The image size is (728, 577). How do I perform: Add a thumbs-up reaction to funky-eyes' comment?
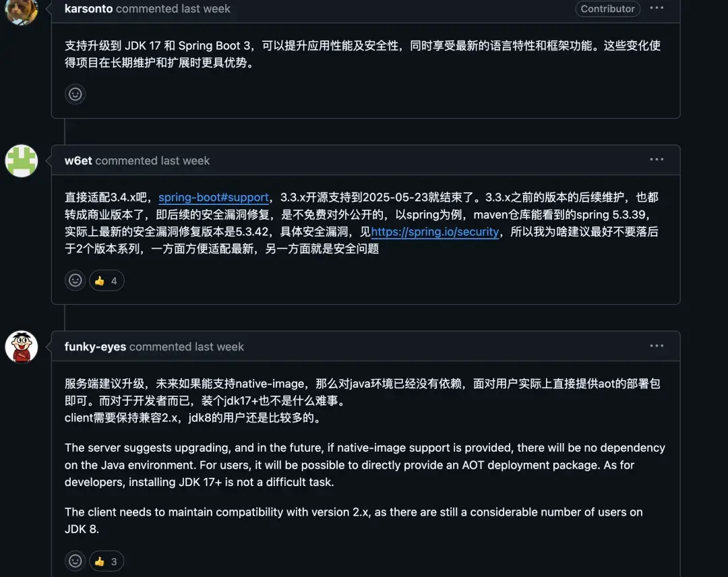coord(106,561)
